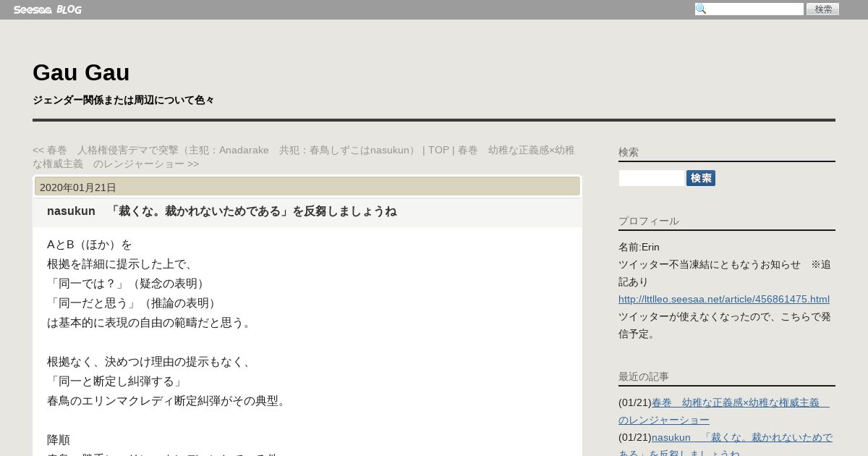Select the line は基本的に表現の自由の範疇だと思う。
Viewport: 868px width, 456px height.
[150, 323]
